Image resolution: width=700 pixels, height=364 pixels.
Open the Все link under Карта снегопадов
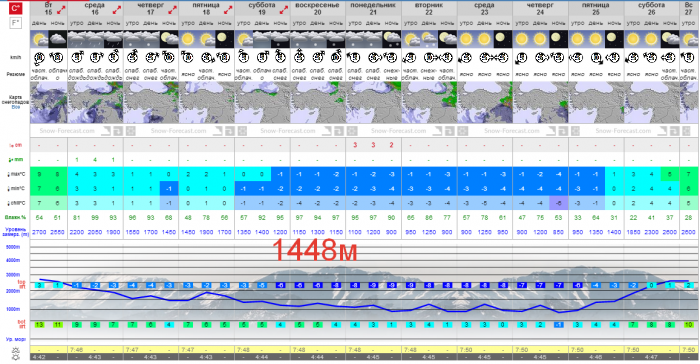pos(16,107)
